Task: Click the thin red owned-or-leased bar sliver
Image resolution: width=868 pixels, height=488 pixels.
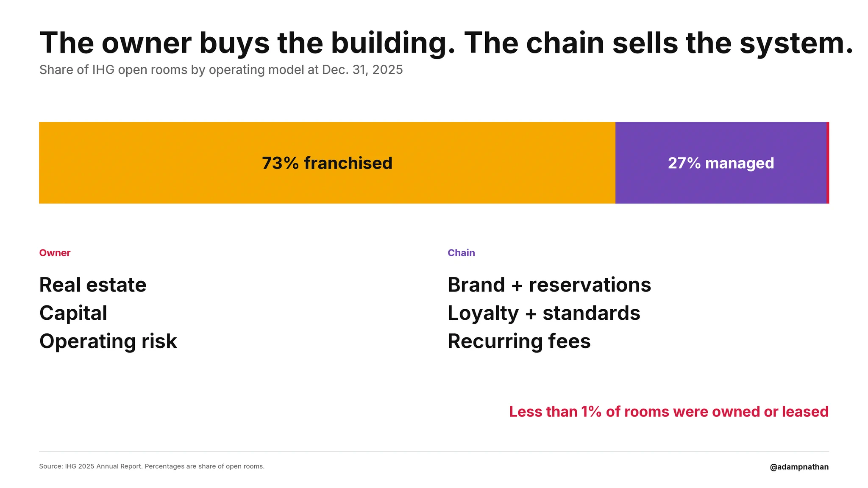Action: (x=828, y=163)
